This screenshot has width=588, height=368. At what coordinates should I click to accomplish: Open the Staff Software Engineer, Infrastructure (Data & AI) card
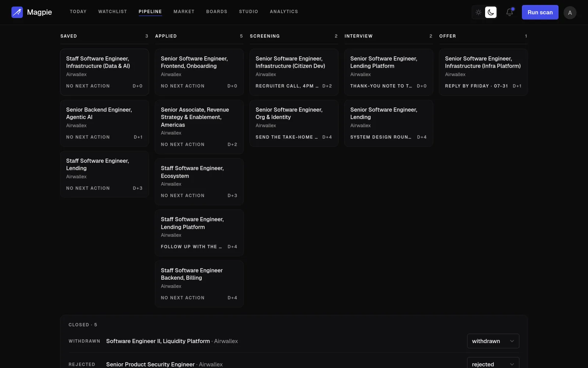(x=104, y=72)
